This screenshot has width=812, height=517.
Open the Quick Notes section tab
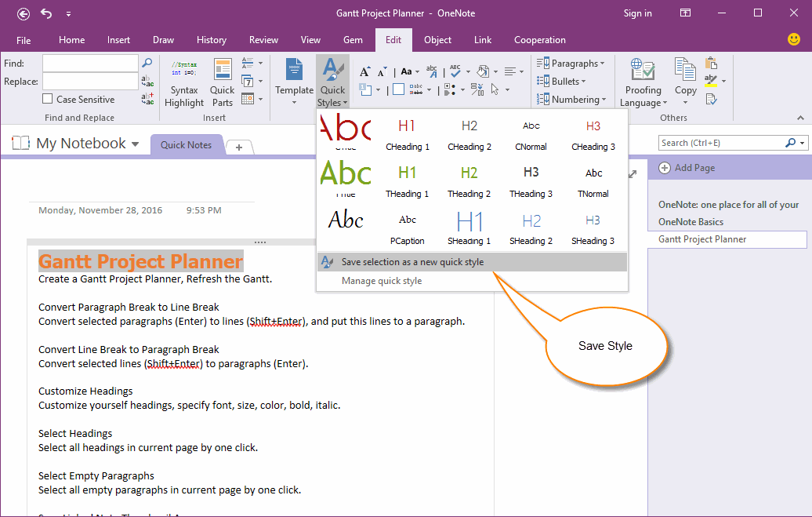tap(186, 145)
